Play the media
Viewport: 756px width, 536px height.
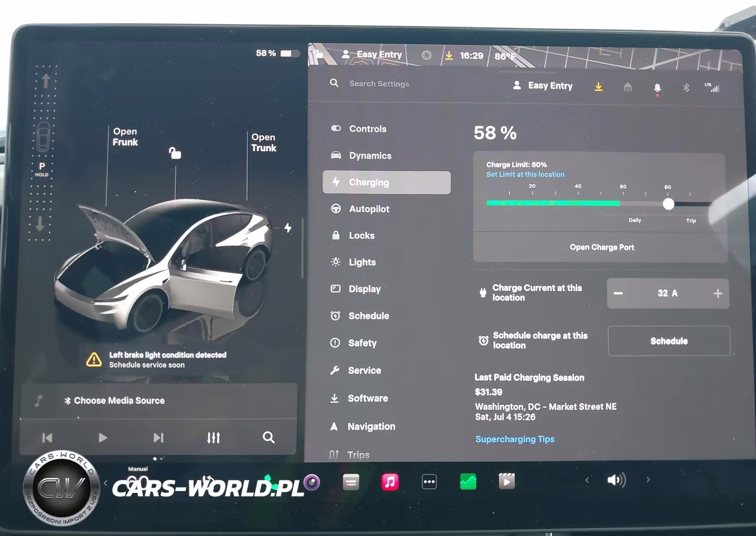103,437
